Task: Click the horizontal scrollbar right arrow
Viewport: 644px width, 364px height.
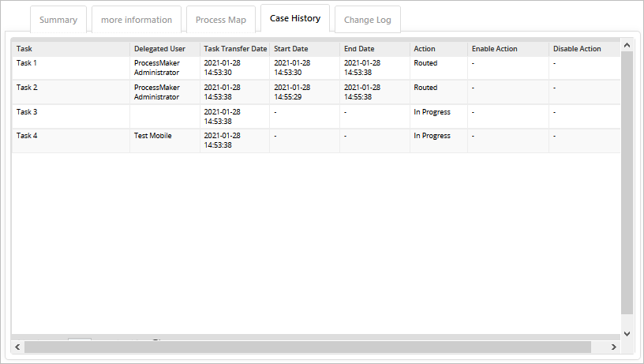Action: [615, 347]
